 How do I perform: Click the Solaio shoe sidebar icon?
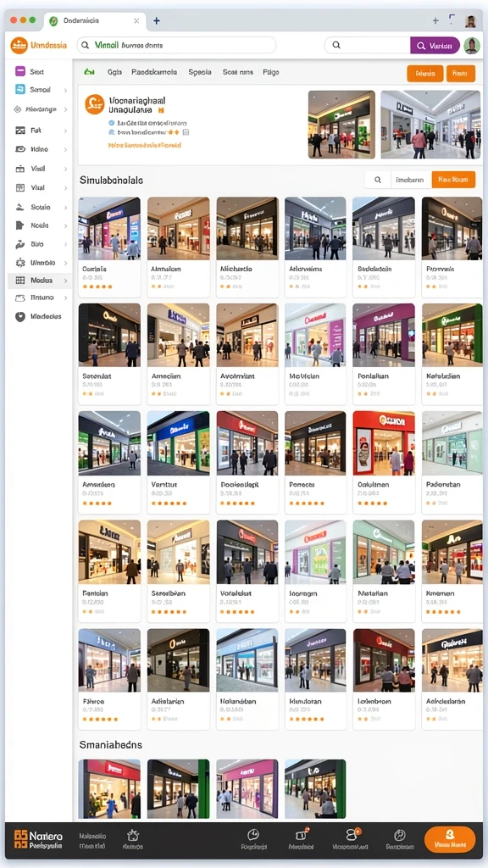point(20,207)
